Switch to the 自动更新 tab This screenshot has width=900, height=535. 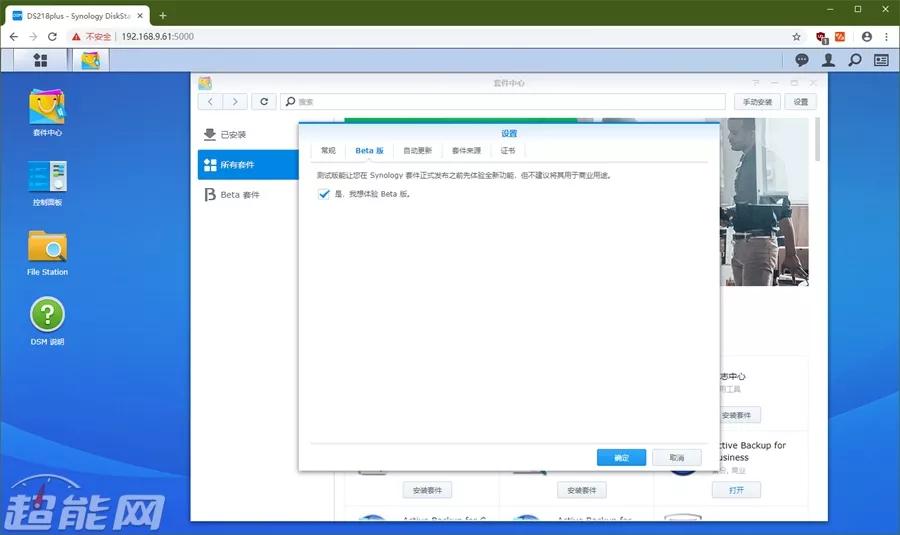pyautogui.click(x=417, y=150)
